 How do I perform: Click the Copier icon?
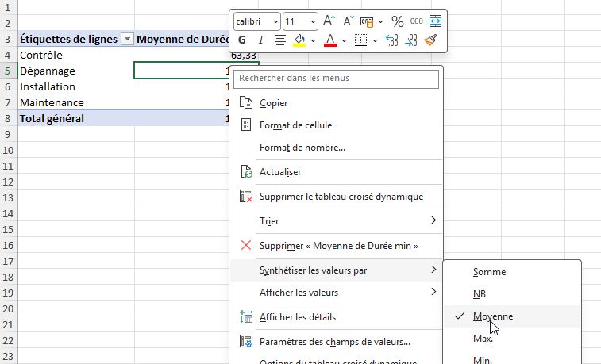[x=245, y=102]
